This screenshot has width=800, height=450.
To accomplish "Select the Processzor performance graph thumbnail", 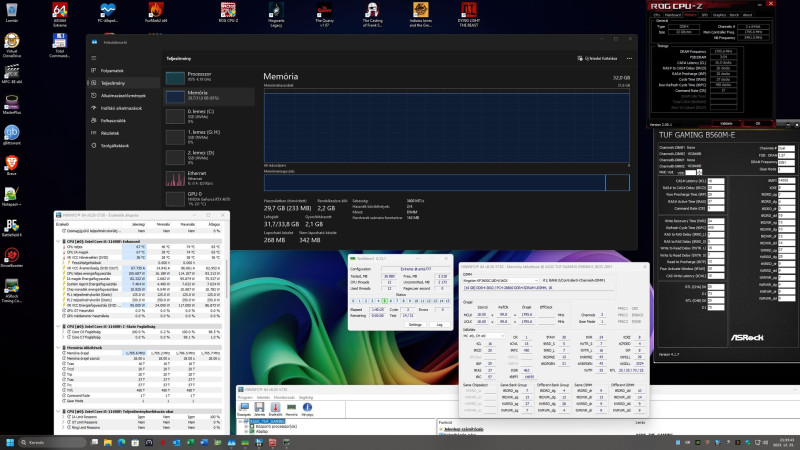I will [x=175, y=78].
